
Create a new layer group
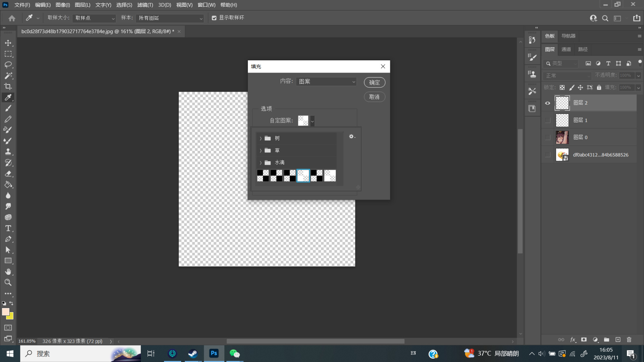point(607,340)
